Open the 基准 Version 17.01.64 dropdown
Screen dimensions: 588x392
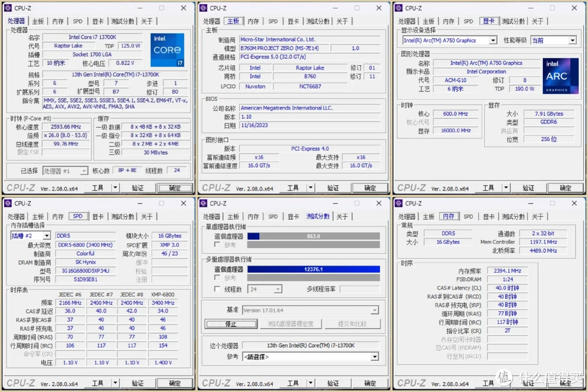pyautogui.click(x=310, y=310)
